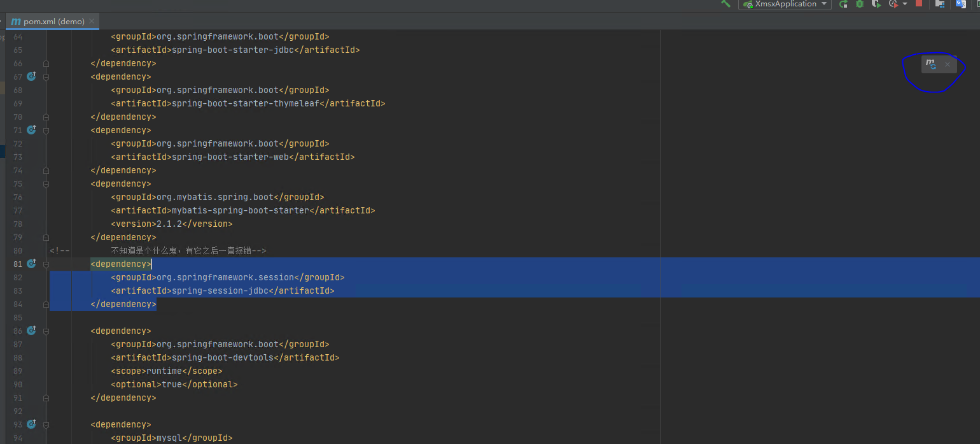Viewport: 980px width, 444px height.
Task: Collapse the spring-boot-devtools dependency block
Action: tap(45, 331)
